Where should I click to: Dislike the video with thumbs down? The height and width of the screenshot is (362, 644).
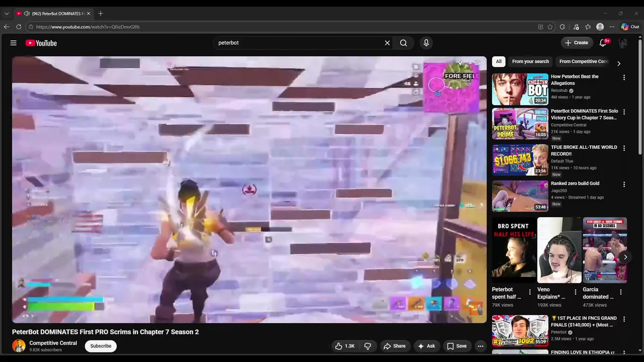click(368, 346)
